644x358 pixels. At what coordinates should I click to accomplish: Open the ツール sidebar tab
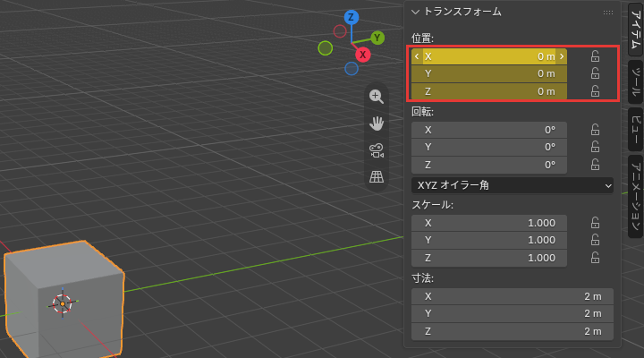635,81
